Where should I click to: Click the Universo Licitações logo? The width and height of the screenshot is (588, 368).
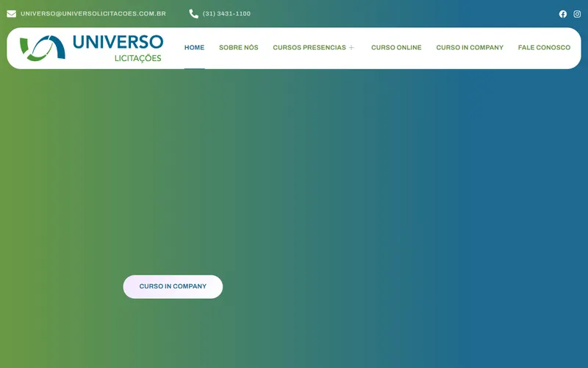click(91, 48)
